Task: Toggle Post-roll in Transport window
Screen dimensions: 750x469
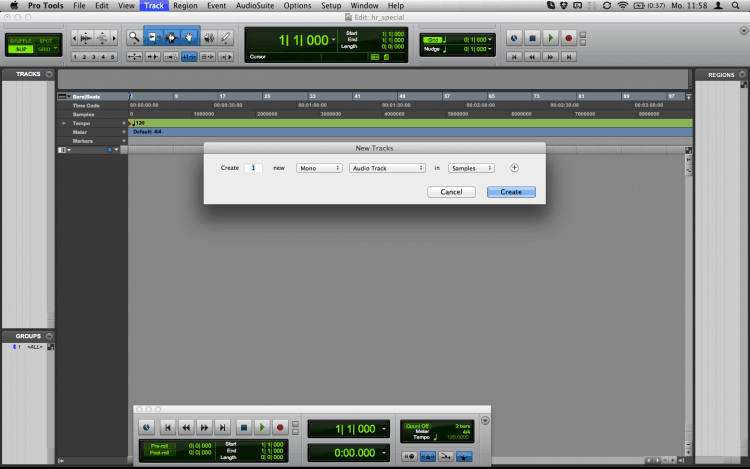Action: tap(159, 452)
